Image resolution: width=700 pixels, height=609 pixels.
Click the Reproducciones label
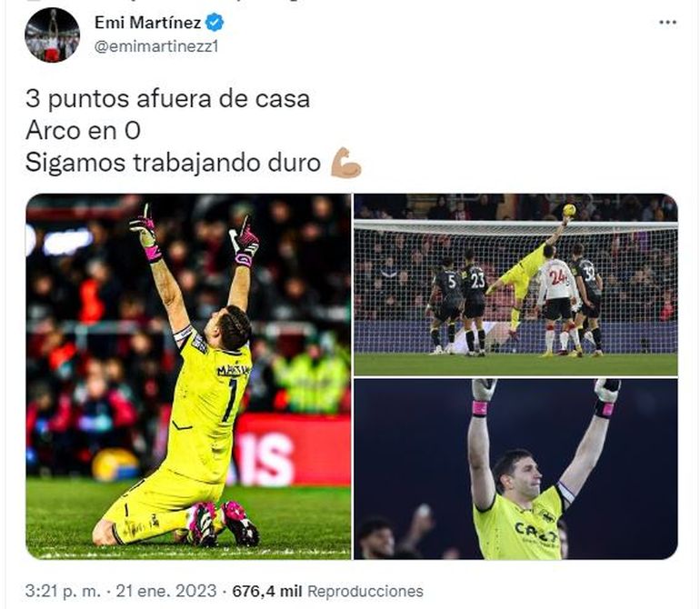[x=365, y=591]
